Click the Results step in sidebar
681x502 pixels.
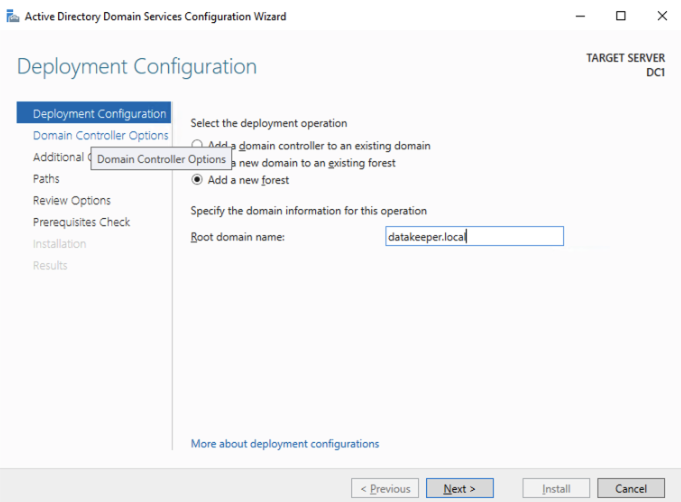pos(50,265)
